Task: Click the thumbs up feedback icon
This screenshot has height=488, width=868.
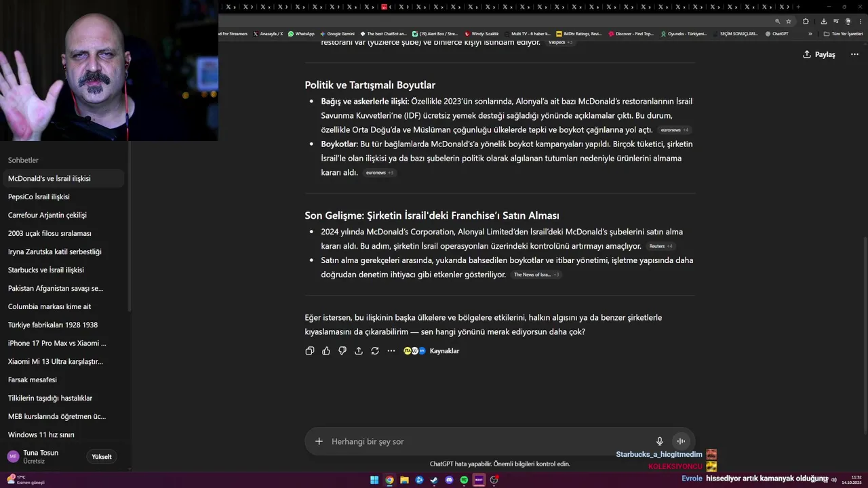Action: 326,351
